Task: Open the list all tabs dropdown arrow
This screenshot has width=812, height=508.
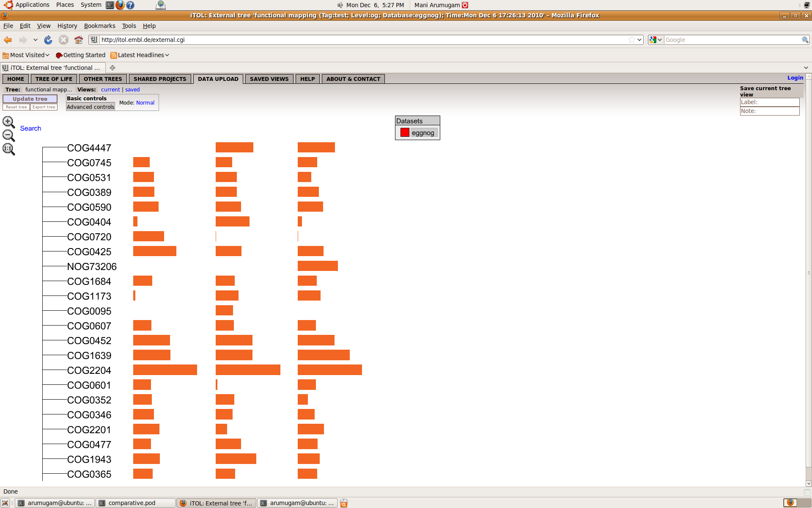Action: [x=806, y=68]
